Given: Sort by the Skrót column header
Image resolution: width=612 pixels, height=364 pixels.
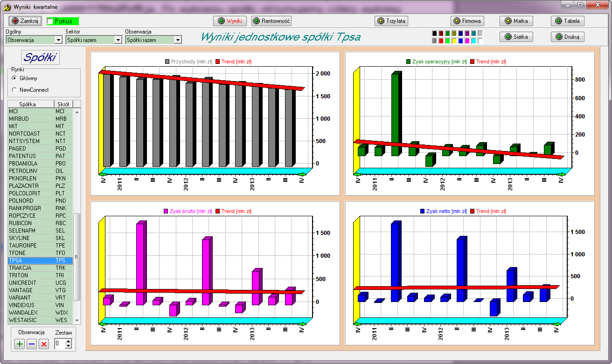Looking at the screenshot, I should 63,104.
